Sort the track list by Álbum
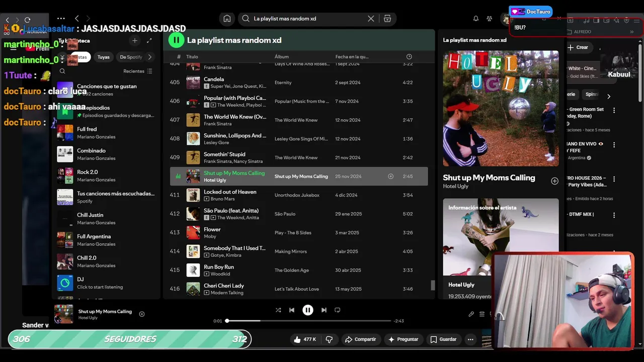The height and width of the screenshot is (362, 644). 281,57
